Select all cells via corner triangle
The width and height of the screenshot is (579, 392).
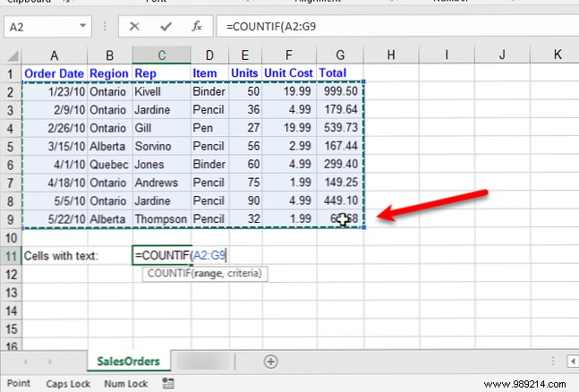pyautogui.click(x=13, y=55)
